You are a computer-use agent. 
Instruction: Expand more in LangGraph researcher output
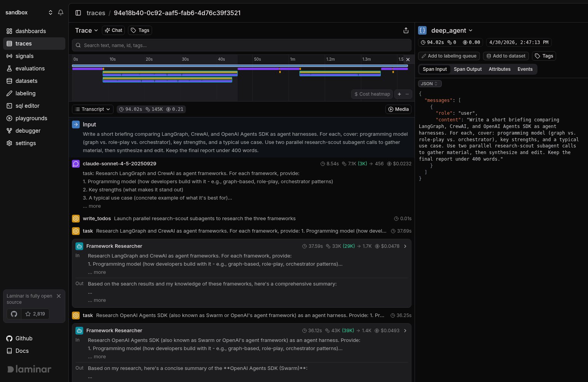pyautogui.click(x=97, y=300)
